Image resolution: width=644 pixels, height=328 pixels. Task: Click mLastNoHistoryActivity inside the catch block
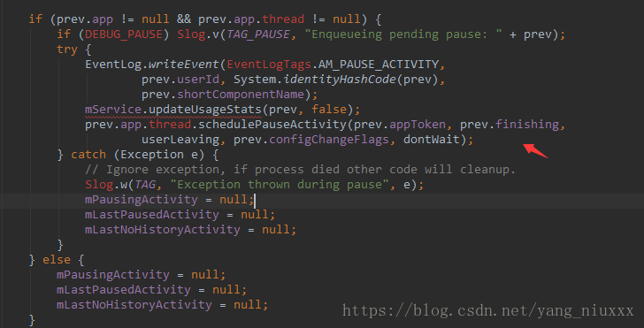[163, 230]
